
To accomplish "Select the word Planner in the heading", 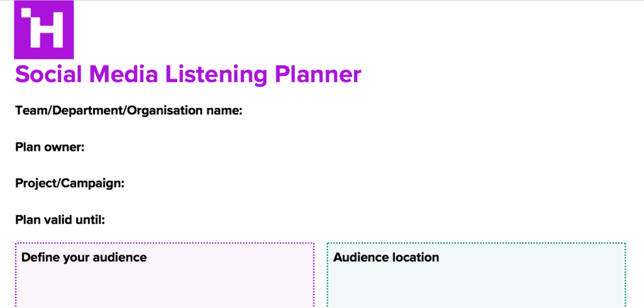I will pos(318,74).
